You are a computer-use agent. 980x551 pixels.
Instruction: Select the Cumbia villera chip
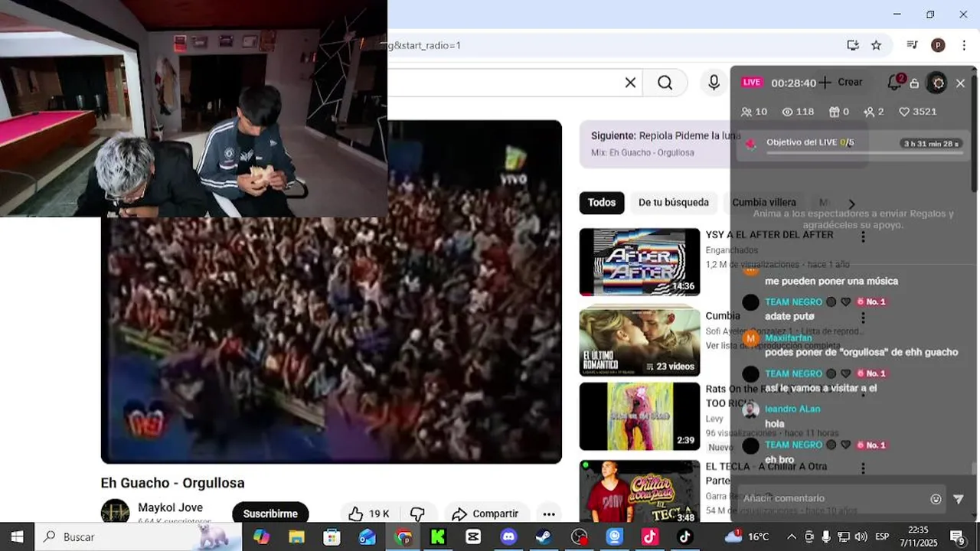tap(764, 203)
